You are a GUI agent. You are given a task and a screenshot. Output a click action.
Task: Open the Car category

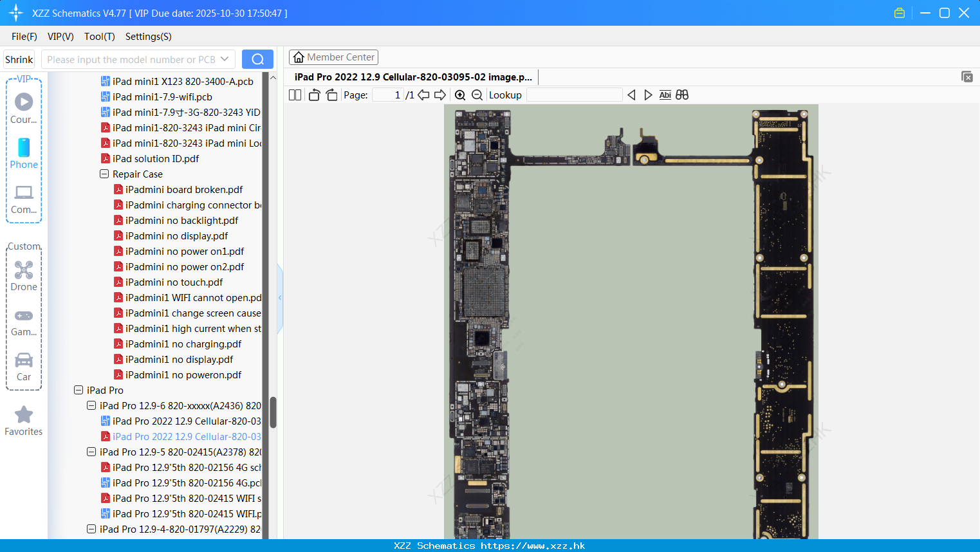[x=24, y=367]
